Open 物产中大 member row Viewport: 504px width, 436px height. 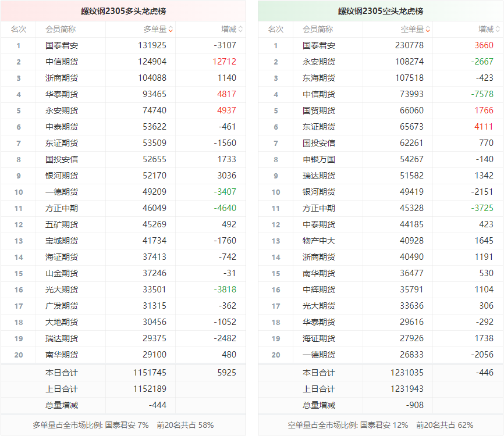[318, 241]
